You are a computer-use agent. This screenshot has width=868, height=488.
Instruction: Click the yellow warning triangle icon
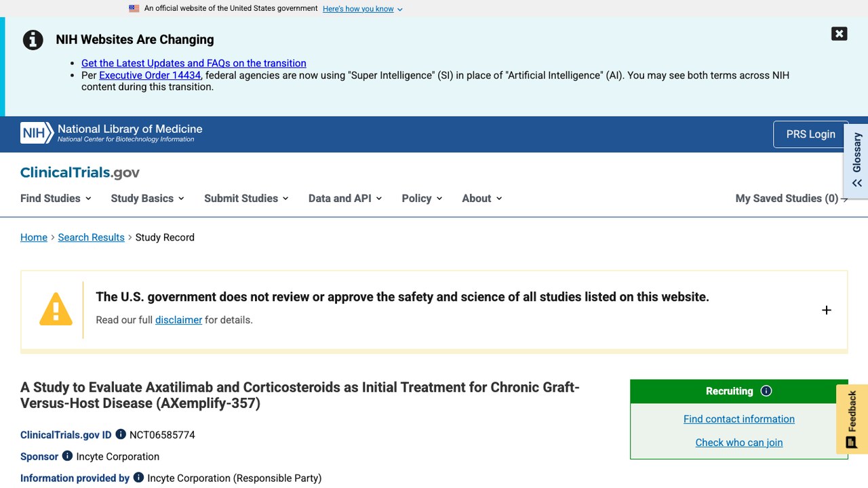(x=56, y=309)
